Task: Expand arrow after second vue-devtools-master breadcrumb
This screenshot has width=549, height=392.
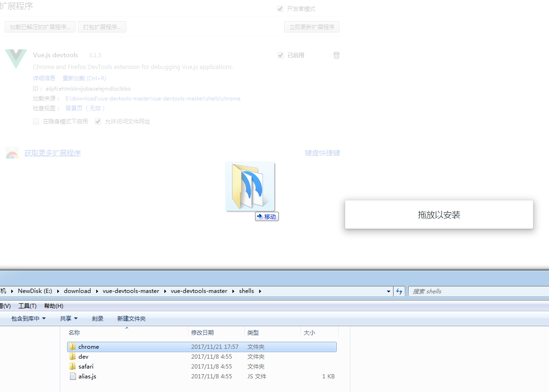Action: pos(233,291)
